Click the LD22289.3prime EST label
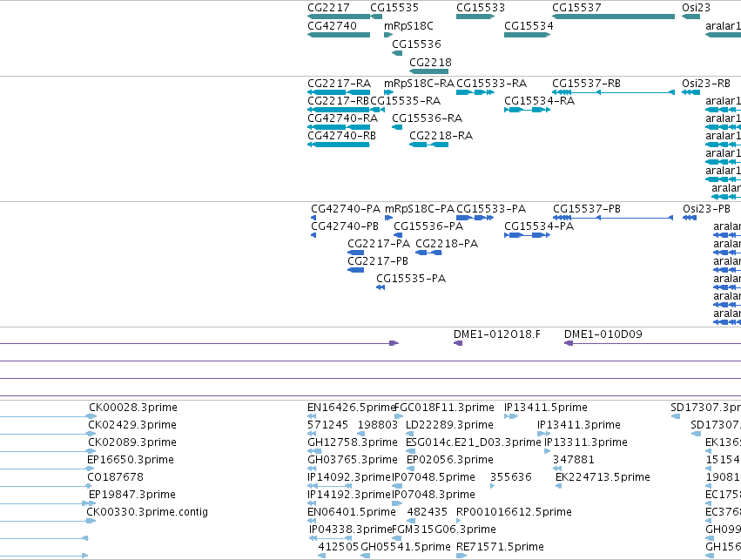741x560 pixels. tap(449, 426)
